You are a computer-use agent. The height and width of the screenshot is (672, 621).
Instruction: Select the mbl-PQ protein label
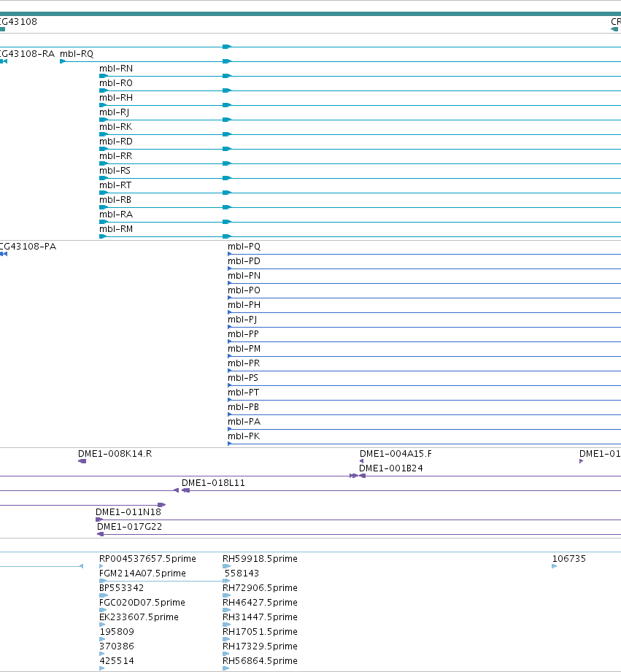coord(244,247)
